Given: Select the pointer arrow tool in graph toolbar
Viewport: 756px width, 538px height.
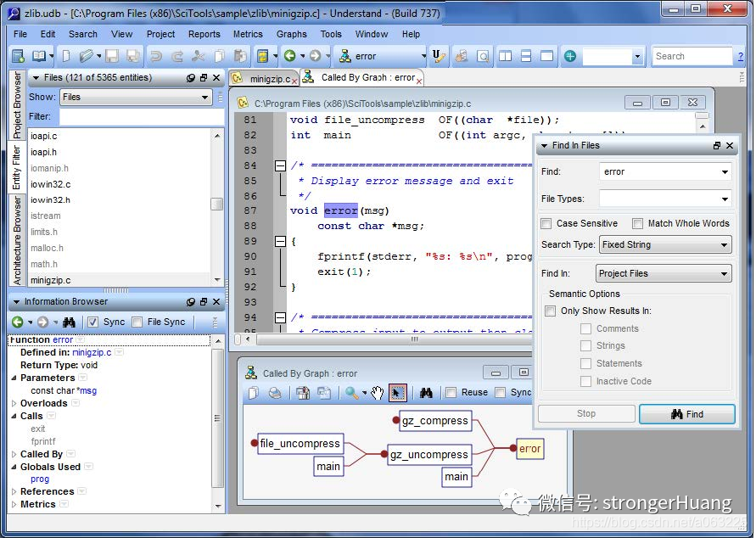Looking at the screenshot, I should (397, 393).
